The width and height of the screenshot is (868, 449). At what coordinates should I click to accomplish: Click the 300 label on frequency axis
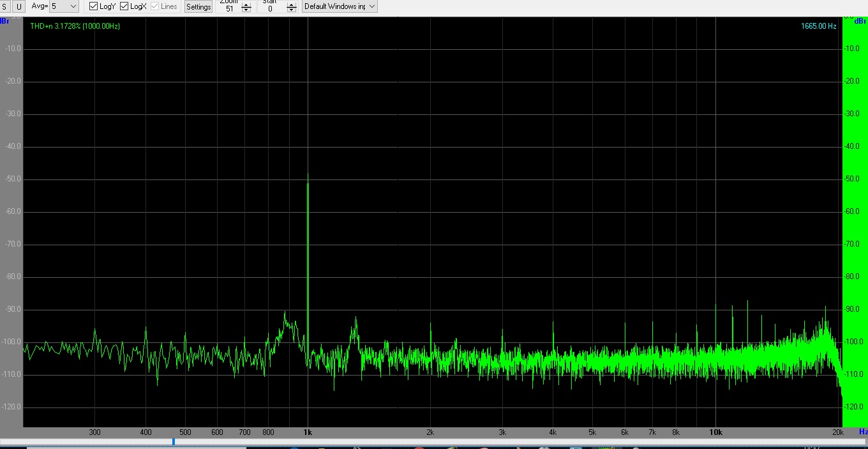pyautogui.click(x=94, y=432)
